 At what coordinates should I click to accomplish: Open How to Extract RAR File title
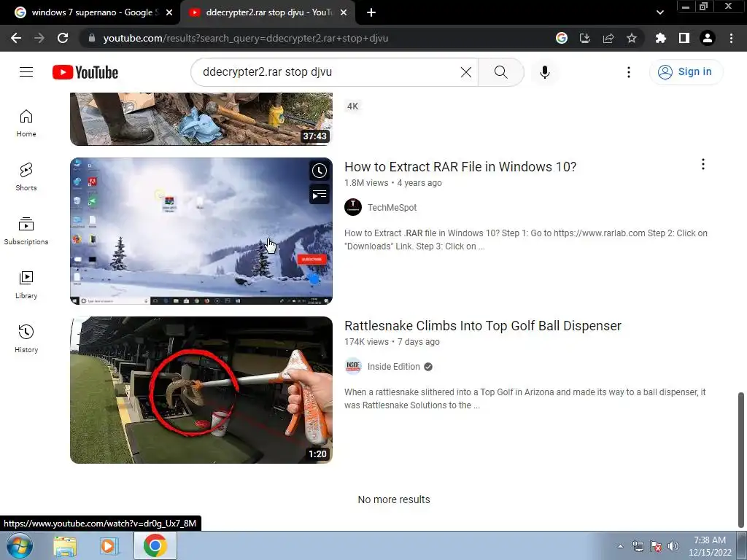[x=460, y=167]
